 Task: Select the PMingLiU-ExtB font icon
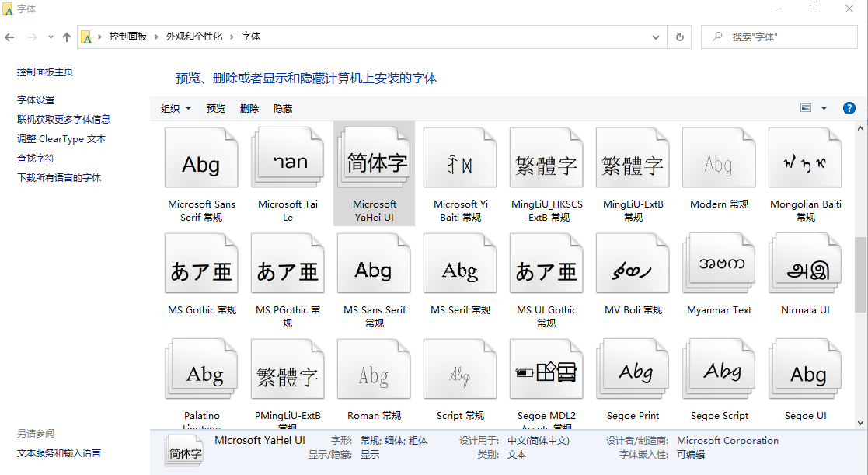click(288, 368)
